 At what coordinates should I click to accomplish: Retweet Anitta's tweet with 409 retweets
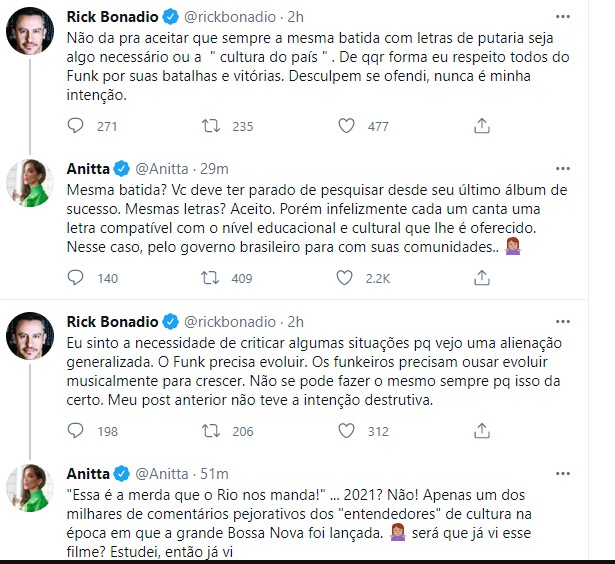[x=212, y=279]
